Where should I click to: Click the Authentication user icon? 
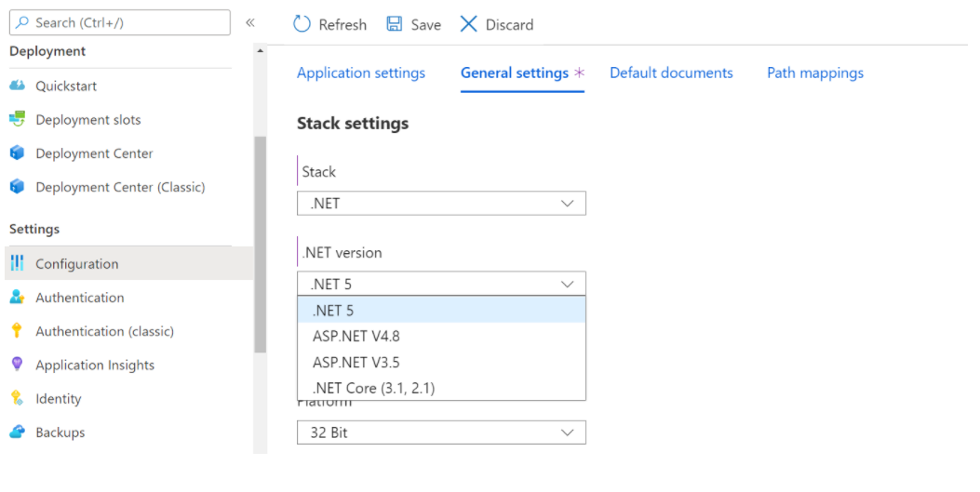point(17,298)
